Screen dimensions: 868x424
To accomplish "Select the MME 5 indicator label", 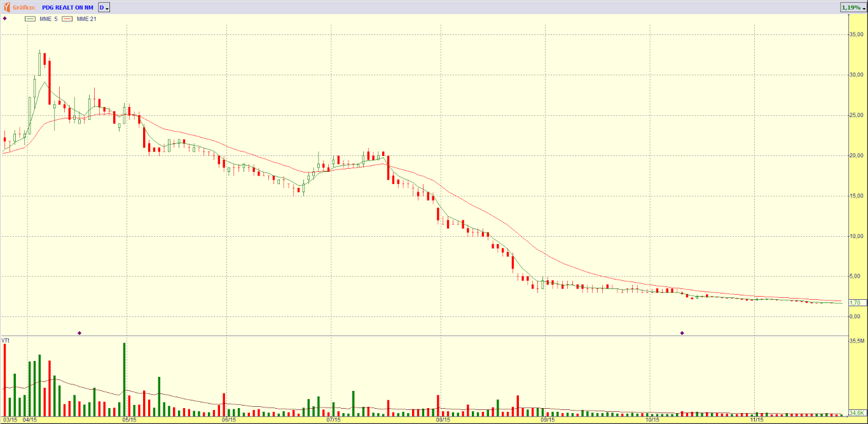I will click(48, 19).
